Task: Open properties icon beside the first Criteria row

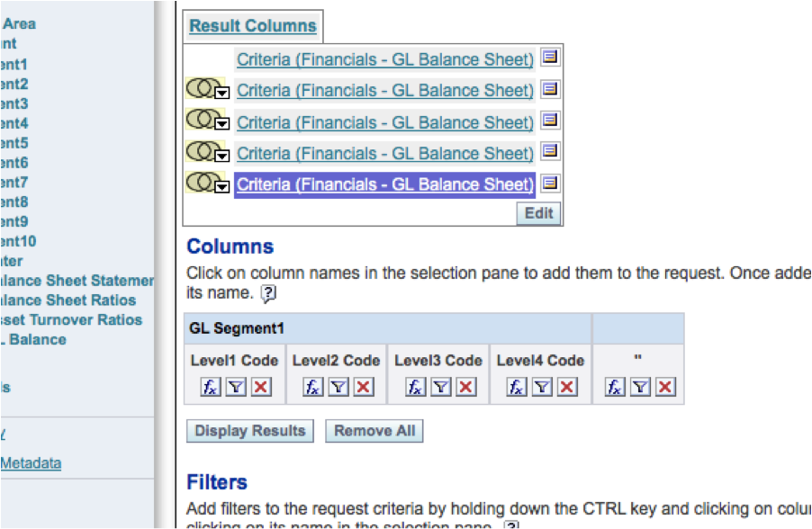Action: click(551, 58)
